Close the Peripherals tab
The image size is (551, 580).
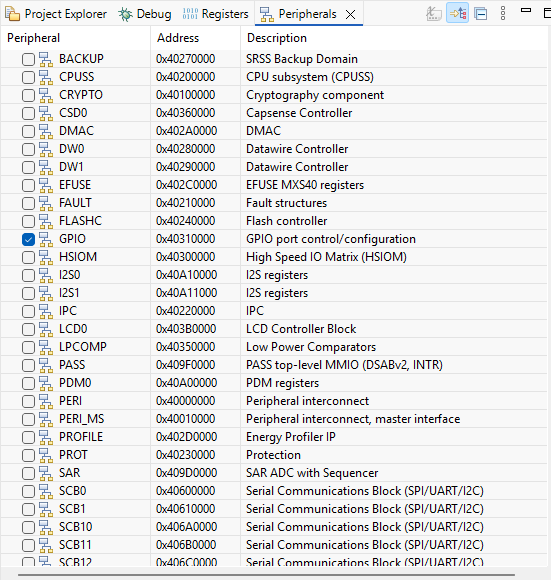351,14
